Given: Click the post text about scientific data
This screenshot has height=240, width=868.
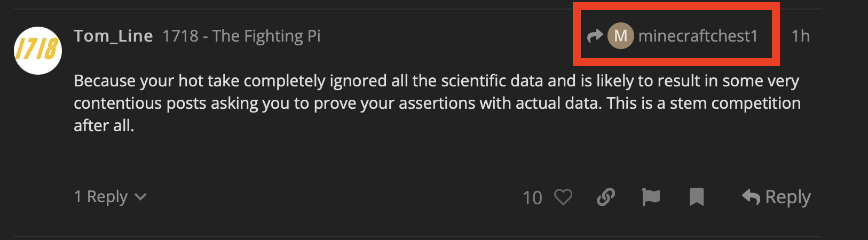Looking at the screenshot, I should 437,103.
